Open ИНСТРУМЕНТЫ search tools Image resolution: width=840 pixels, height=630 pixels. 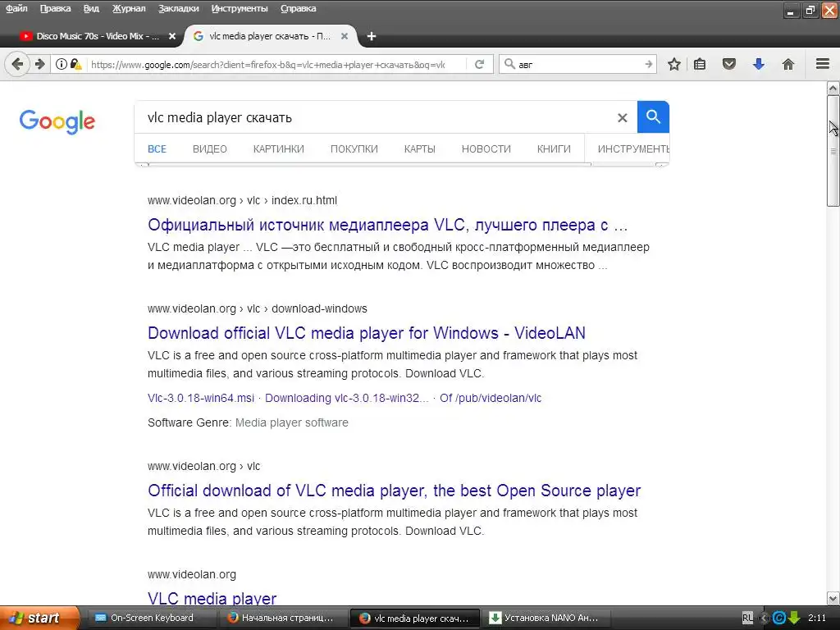pyautogui.click(x=632, y=149)
